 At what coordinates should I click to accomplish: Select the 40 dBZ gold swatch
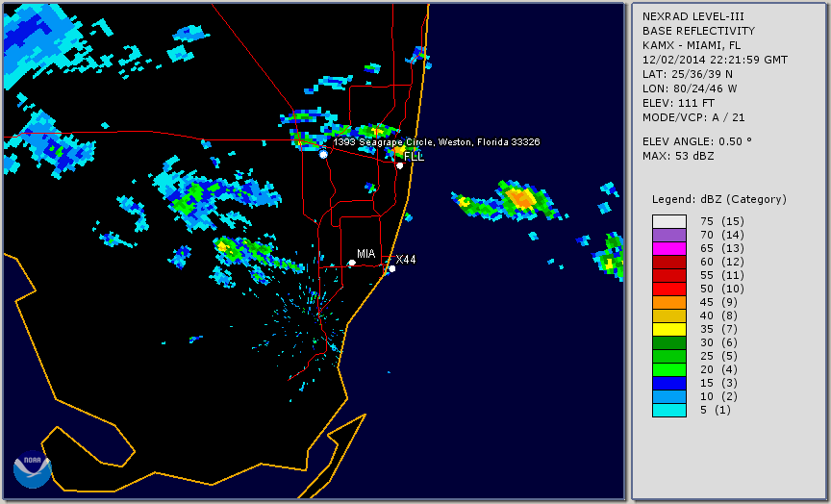point(669,315)
